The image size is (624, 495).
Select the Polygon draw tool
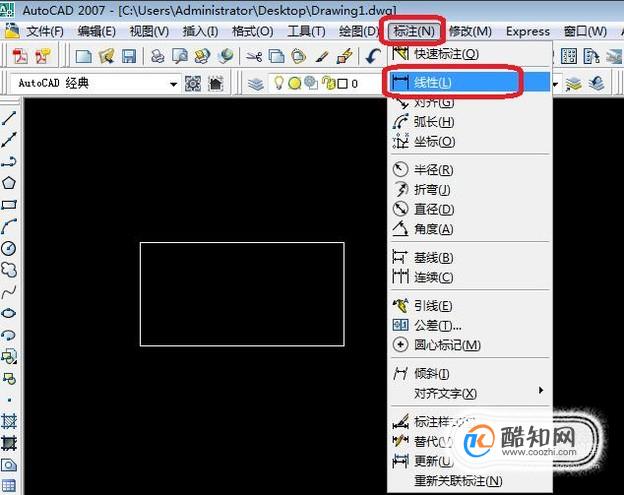point(9,183)
